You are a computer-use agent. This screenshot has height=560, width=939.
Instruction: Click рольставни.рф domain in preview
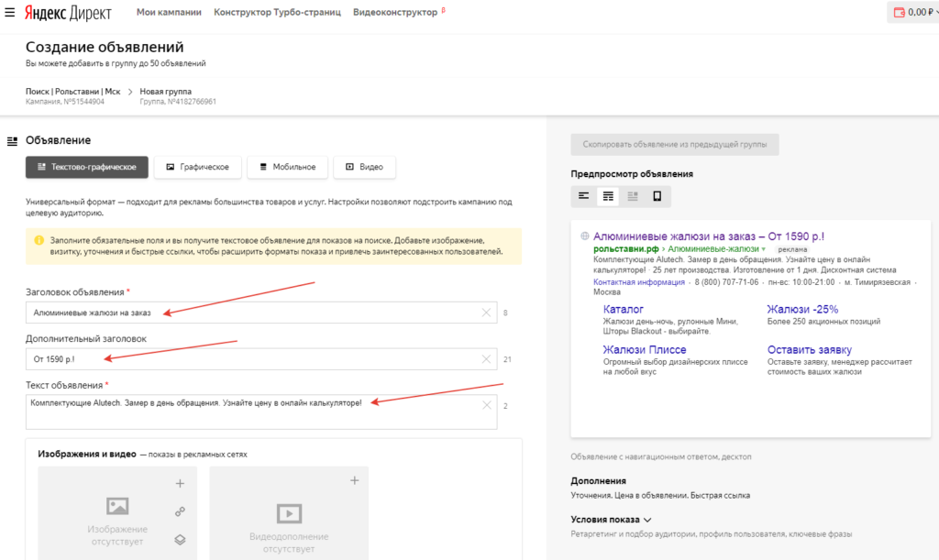pos(625,249)
